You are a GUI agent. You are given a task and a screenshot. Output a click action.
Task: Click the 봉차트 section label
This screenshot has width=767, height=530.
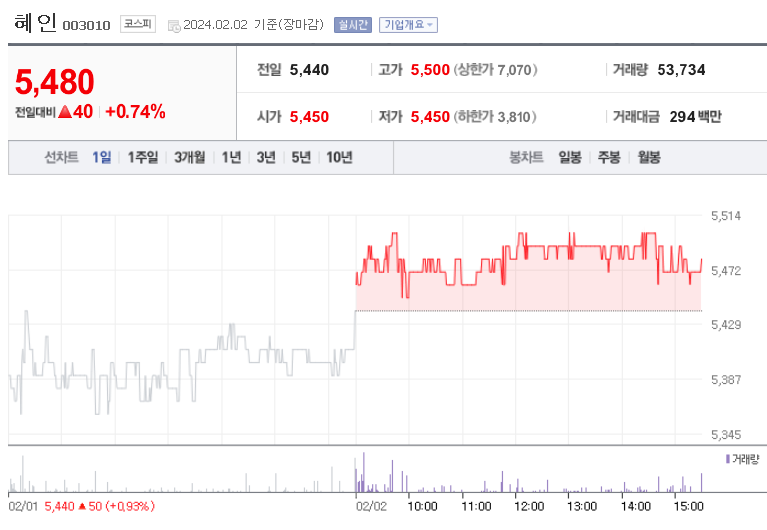(x=526, y=157)
